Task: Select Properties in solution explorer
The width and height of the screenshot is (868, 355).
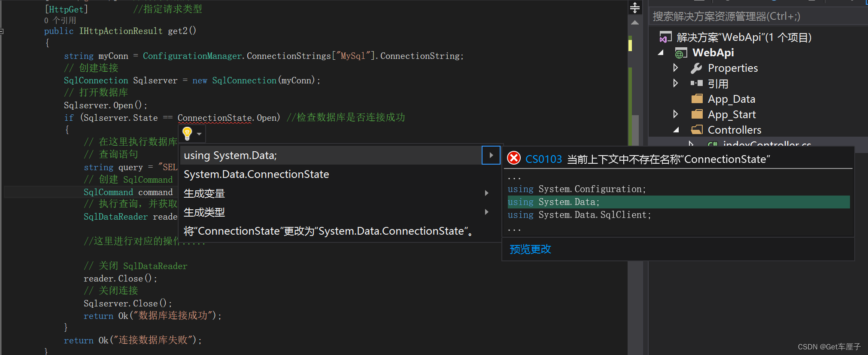Action: click(733, 68)
